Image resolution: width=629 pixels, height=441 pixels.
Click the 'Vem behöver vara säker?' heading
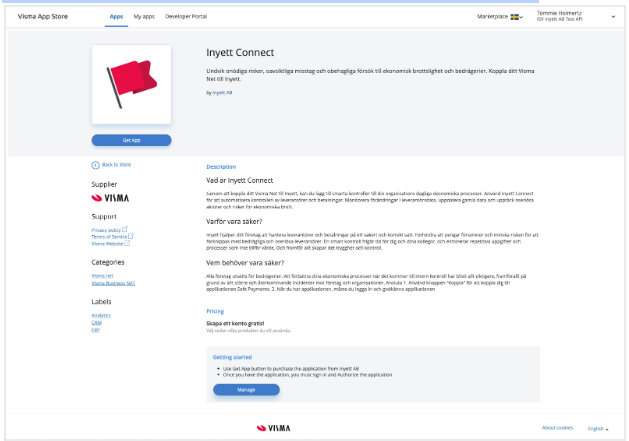245,263
